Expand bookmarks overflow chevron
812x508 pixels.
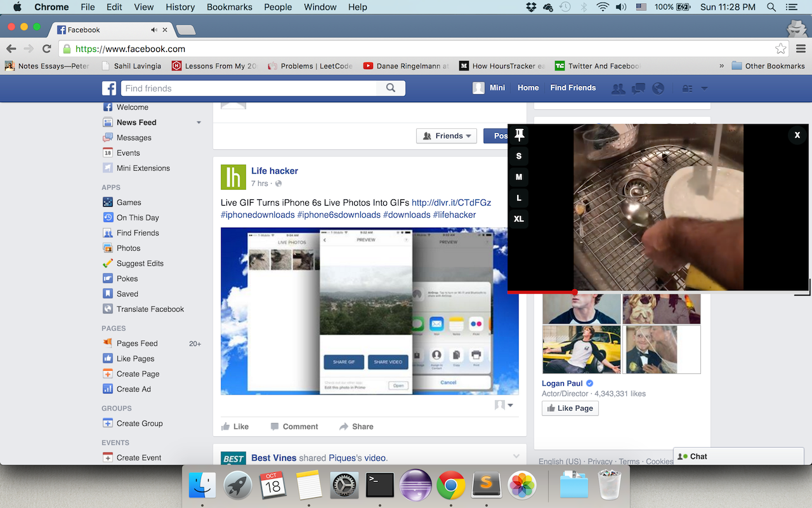pyautogui.click(x=721, y=66)
